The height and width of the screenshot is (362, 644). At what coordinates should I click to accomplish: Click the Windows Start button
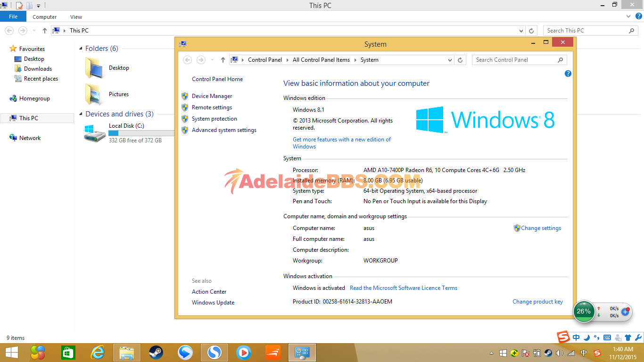[12, 352]
